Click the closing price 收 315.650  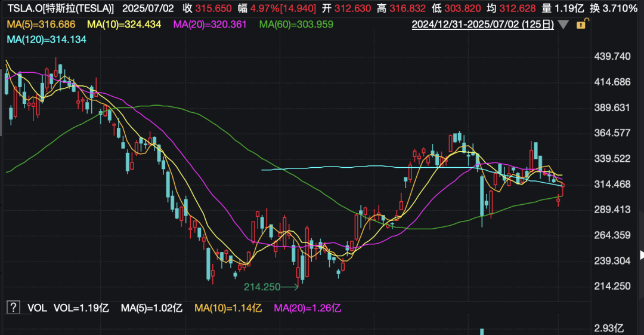click(208, 8)
